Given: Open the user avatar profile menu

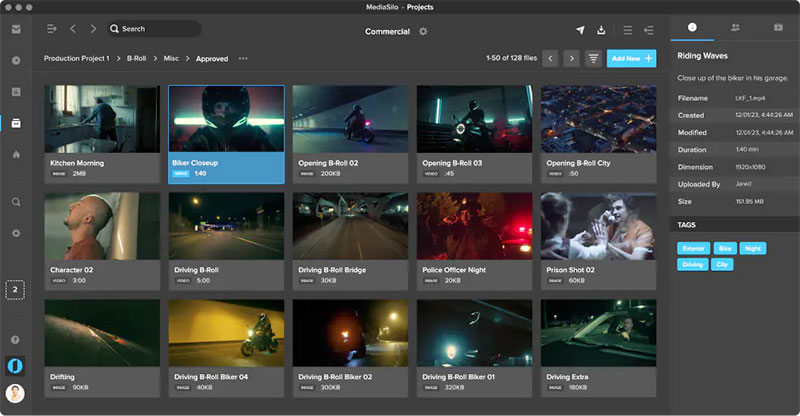Looking at the screenshot, I should 16,393.
